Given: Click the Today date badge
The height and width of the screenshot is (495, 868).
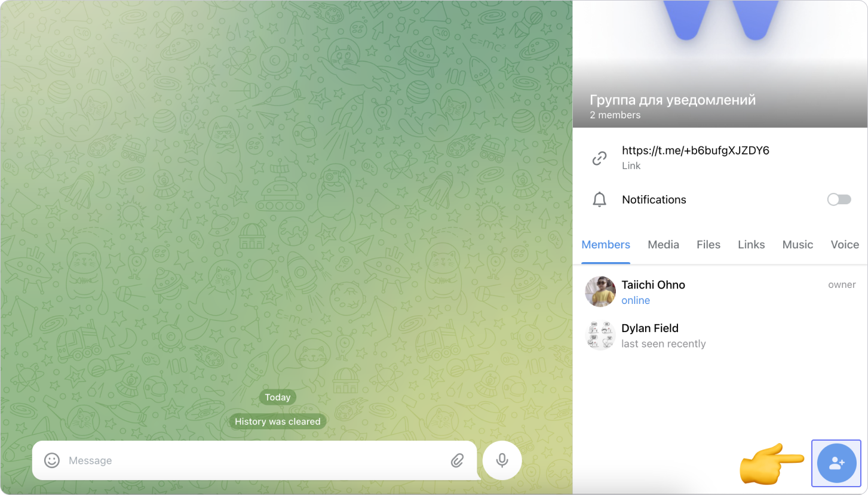Looking at the screenshot, I should click(278, 398).
